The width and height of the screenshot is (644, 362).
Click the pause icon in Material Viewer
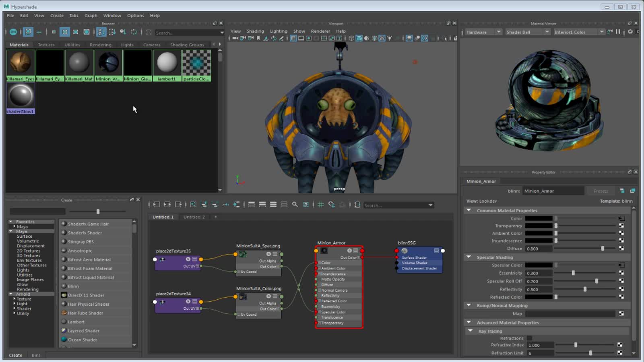tap(618, 32)
